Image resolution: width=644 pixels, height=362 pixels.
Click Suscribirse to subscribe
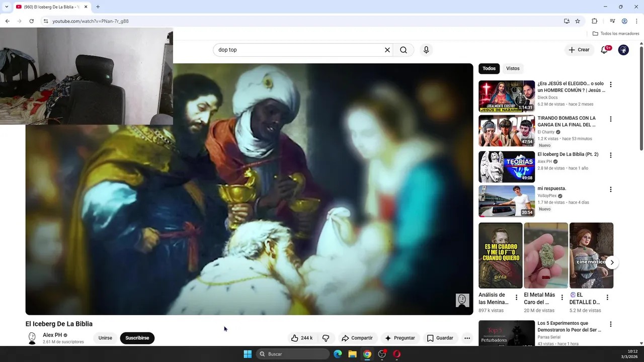coord(137,338)
